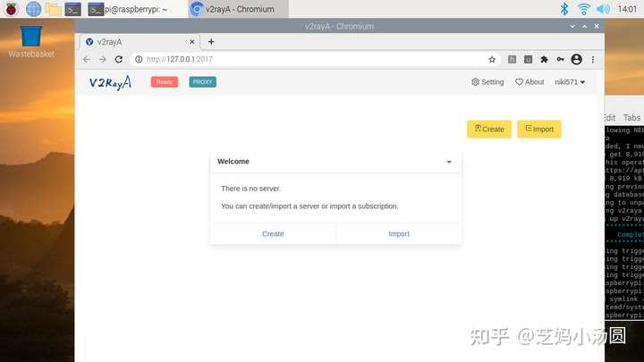Open the Bluetooth tray menu
644x362 pixels.
coord(564,9)
